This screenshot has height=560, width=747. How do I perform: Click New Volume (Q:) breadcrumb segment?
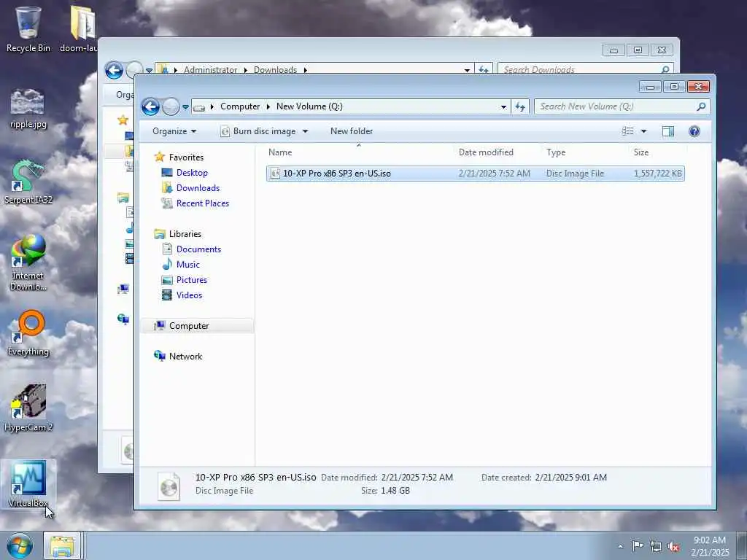(309, 106)
